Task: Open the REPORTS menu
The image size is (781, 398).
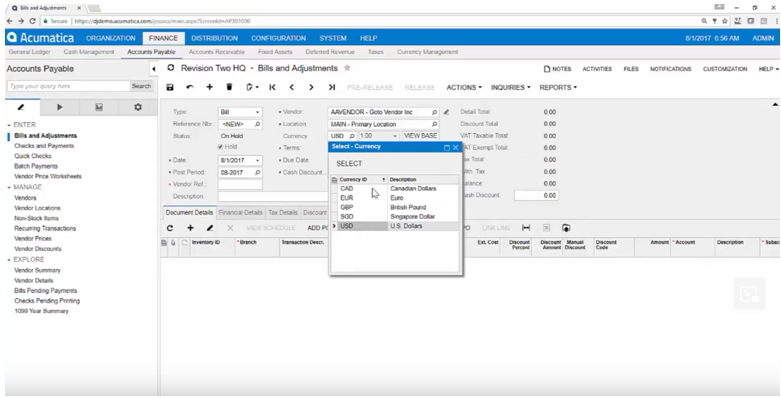Action: pyautogui.click(x=558, y=87)
